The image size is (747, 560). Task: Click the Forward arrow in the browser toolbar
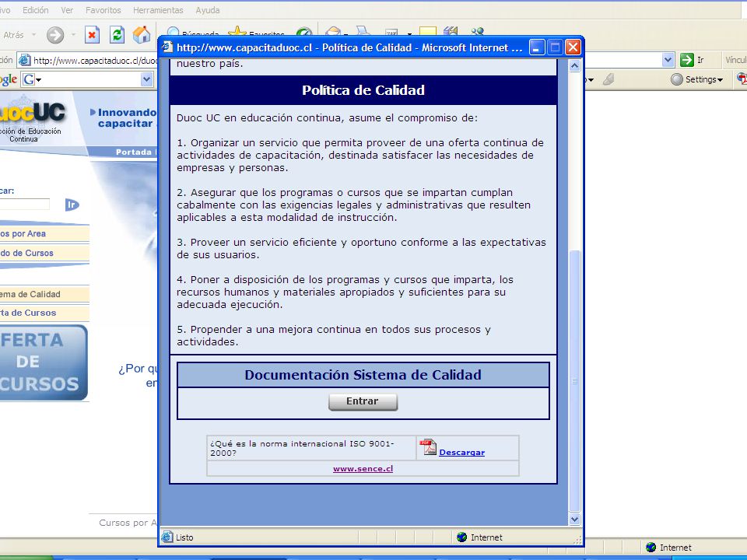pyautogui.click(x=55, y=35)
